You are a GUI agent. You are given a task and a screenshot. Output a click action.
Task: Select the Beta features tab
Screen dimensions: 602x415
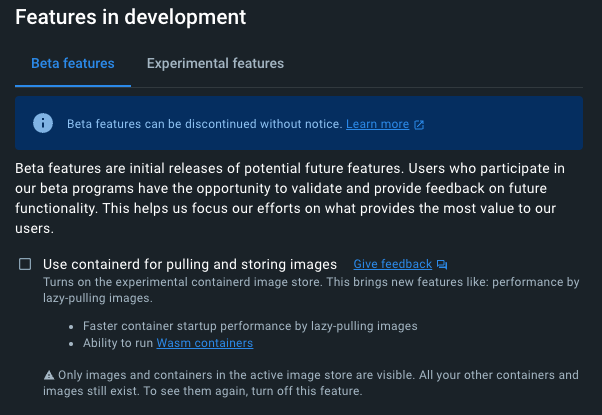coord(73,63)
